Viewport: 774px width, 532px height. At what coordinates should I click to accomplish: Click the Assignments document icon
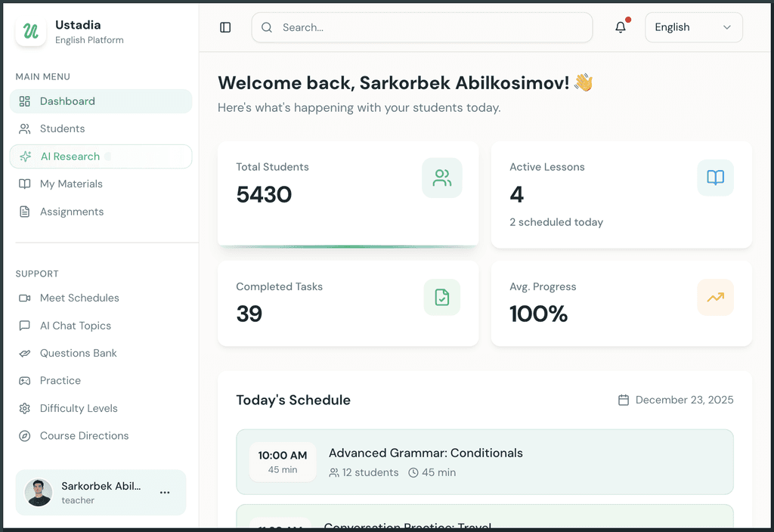point(25,212)
